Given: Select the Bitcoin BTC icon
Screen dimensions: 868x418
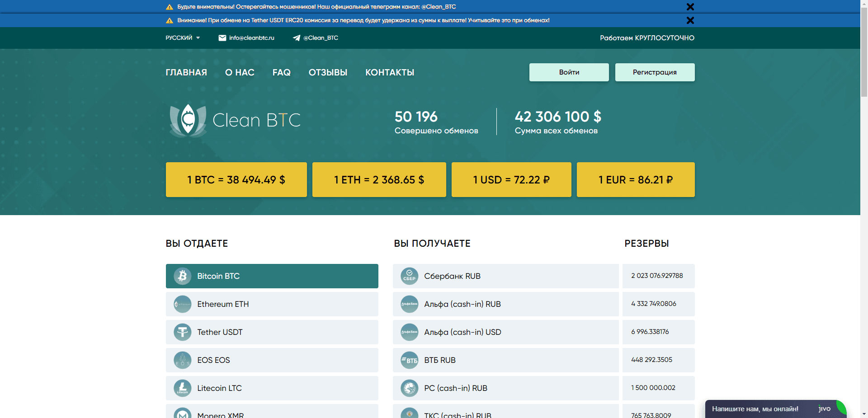Looking at the screenshot, I should coord(183,276).
